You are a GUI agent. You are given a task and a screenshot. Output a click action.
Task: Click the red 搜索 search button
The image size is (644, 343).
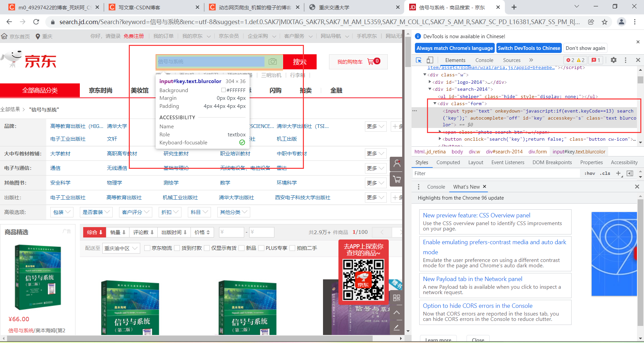[300, 62]
